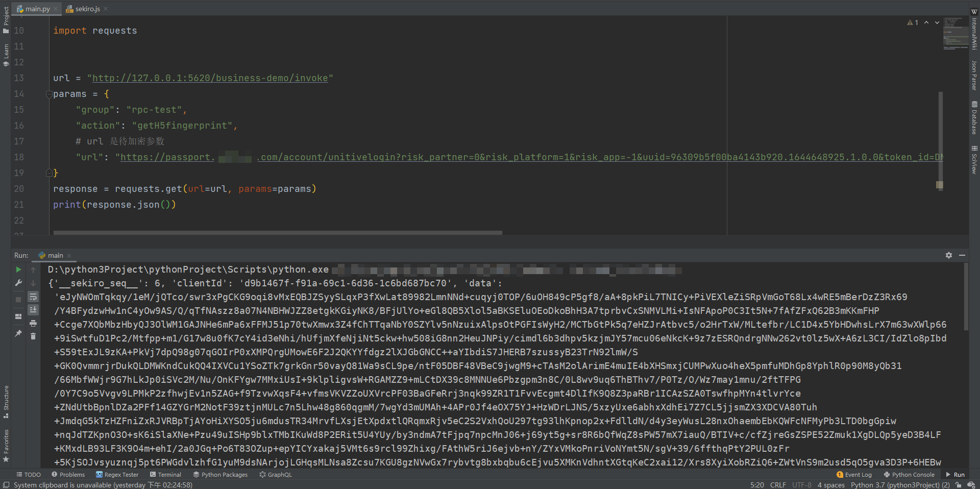Open the Regex Tester tool window
Viewport: 980px width, 489px height.
(x=117, y=475)
